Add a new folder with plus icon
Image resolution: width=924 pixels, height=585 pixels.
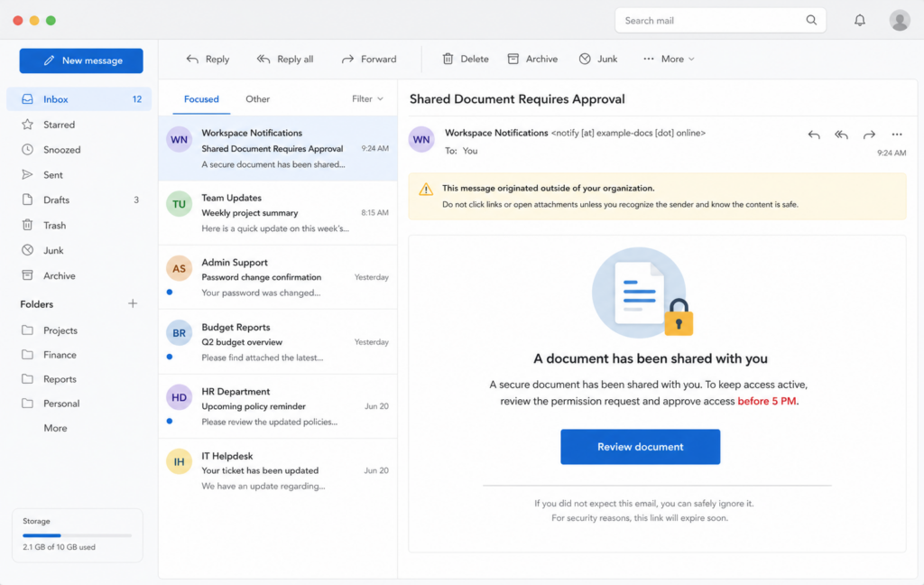[133, 303]
